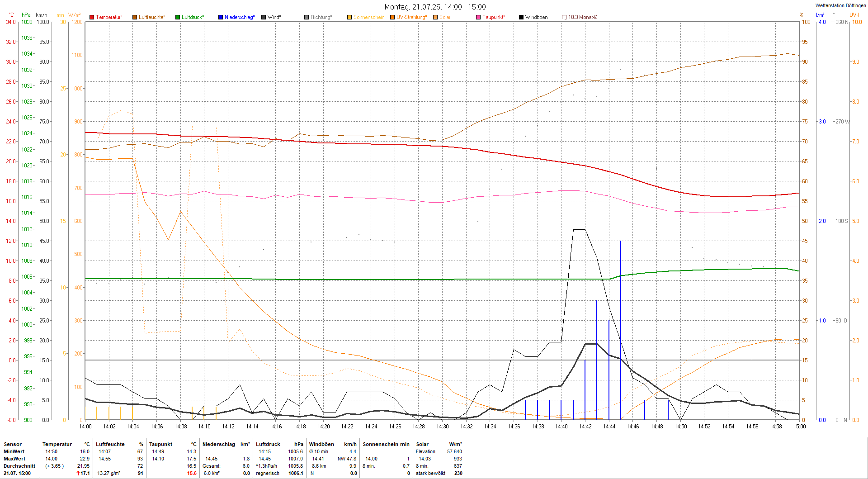This screenshot has width=868, height=479.
Task: Click the red Temperatur legend square
Action: click(x=92, y=17)
